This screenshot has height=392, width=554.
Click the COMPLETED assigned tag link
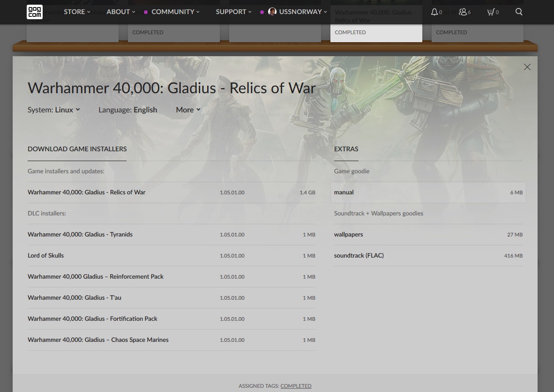coord(296,386)
